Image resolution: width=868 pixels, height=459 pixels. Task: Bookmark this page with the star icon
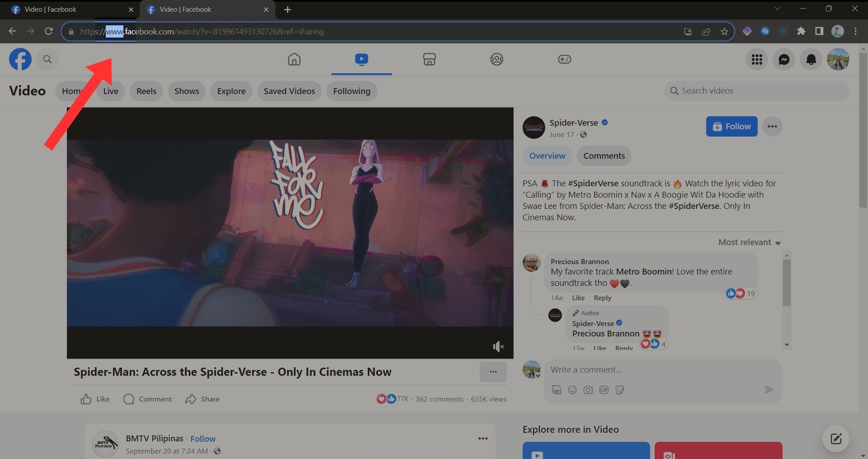[724, 31]
